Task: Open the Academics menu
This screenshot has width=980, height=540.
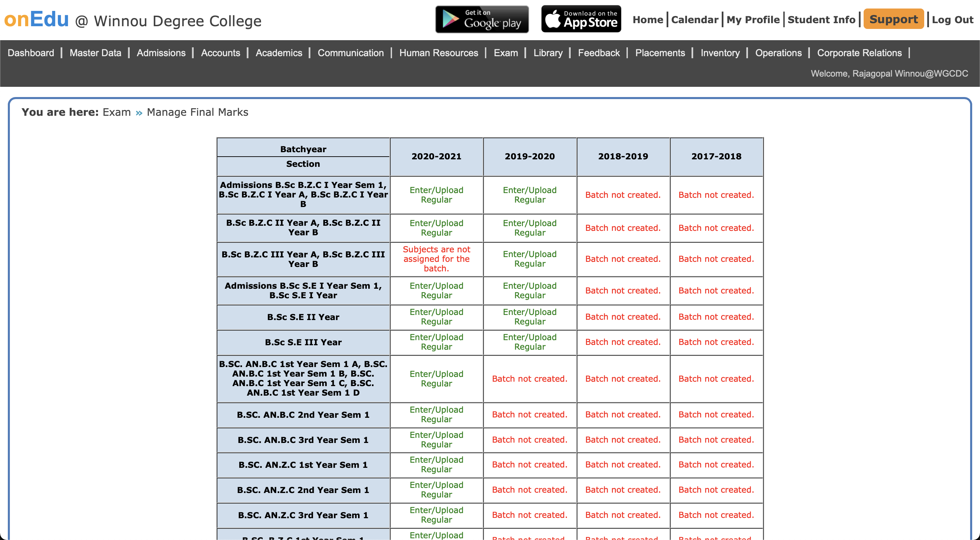Action: [x=278, y=53]
